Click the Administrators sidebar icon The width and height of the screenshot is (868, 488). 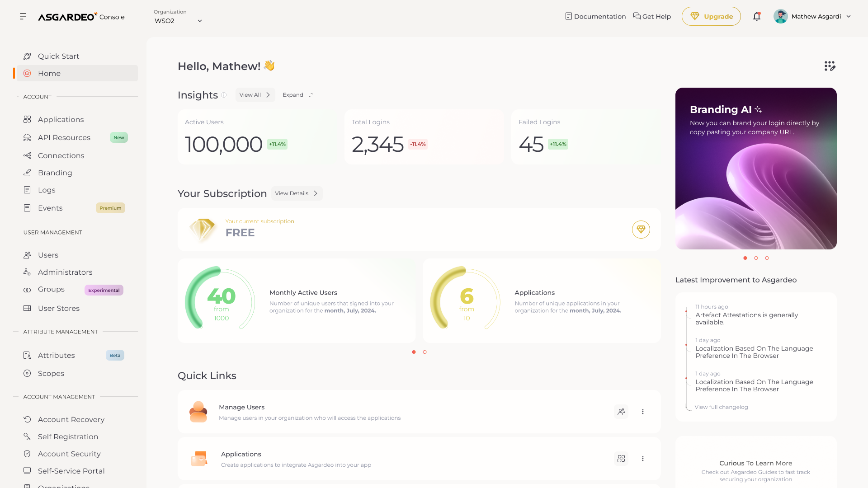pyautogui.click(x=27, y=272)
